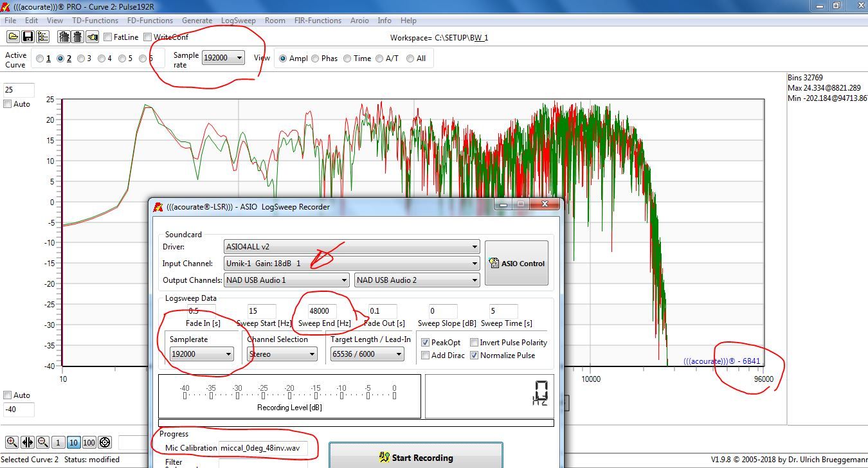The image size is (868, 468).
Task: Zoom out with the minus magnifier icon
Action: 42,442
